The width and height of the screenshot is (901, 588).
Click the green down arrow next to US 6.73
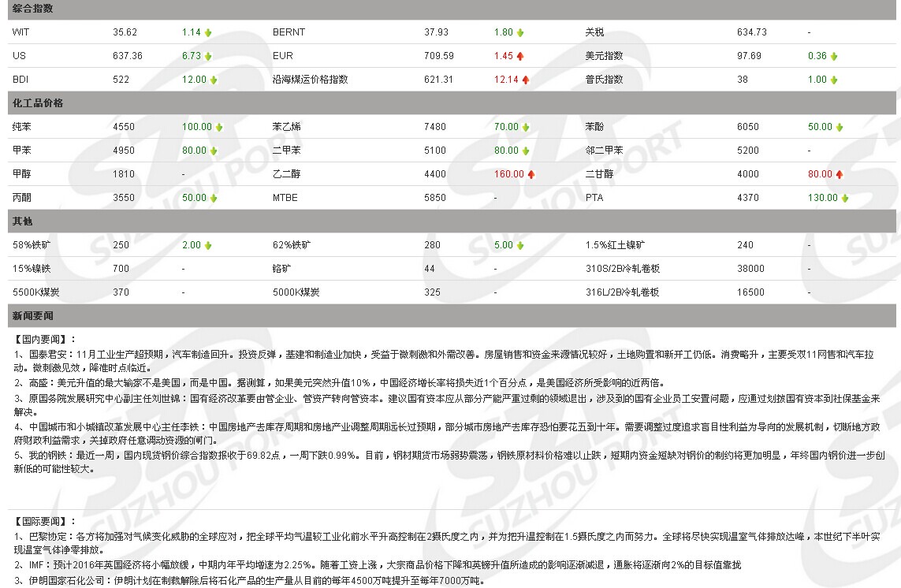(208, 56)
